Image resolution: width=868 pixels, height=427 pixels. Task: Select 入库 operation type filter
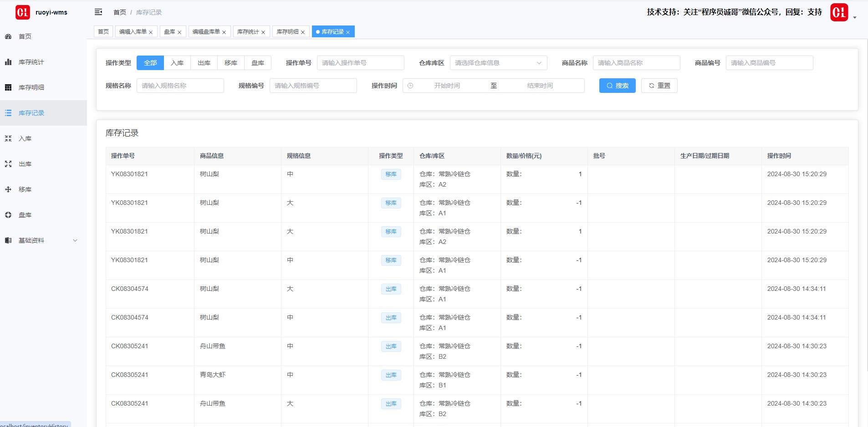click(x=177, y=63)
